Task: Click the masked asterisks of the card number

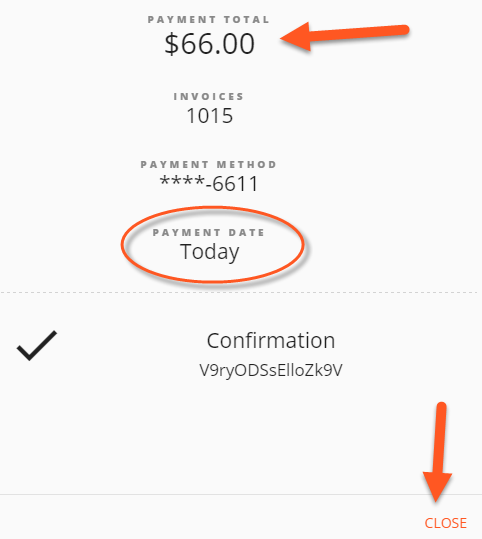Action: pyautogui.click(x=182, y=182)
